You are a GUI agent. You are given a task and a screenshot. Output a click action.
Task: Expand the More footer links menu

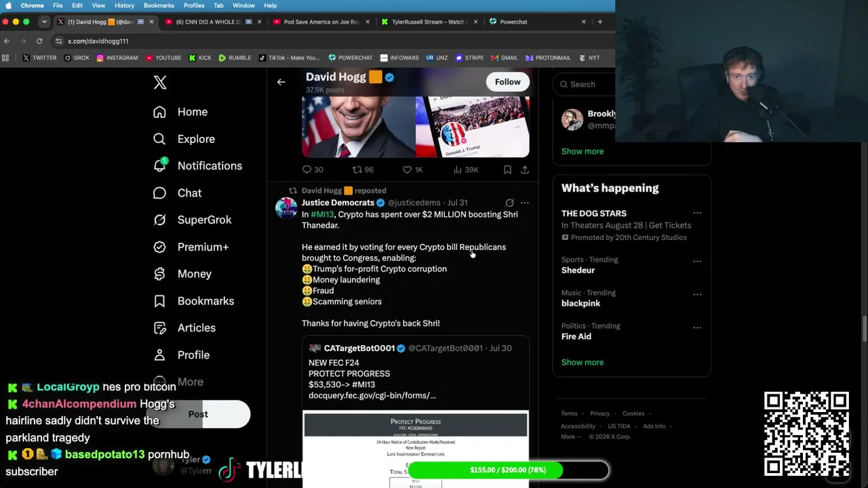pos(571,436)
